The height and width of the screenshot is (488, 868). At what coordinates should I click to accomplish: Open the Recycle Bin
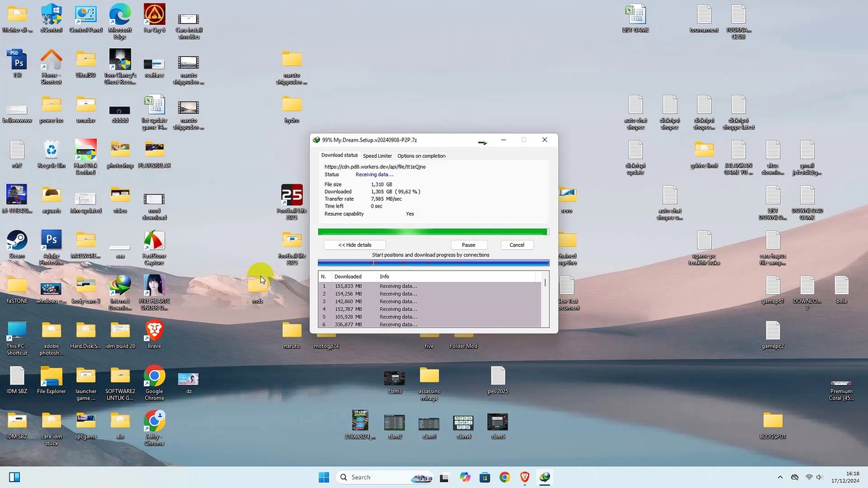52,154
